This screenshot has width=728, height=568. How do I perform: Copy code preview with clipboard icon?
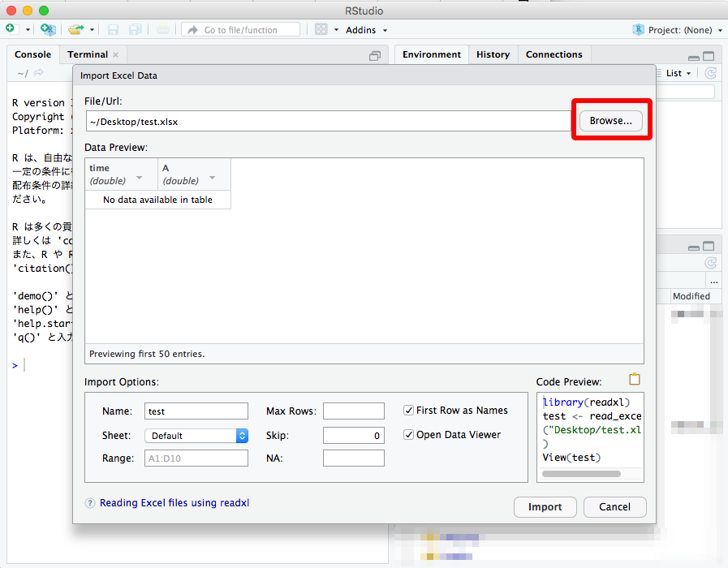click(634, 379)
